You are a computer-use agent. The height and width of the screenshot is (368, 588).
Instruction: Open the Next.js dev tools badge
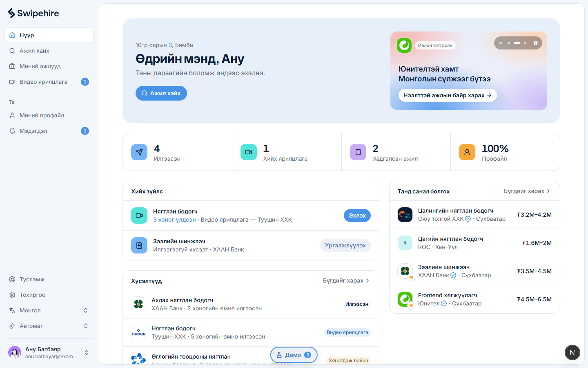572,352
